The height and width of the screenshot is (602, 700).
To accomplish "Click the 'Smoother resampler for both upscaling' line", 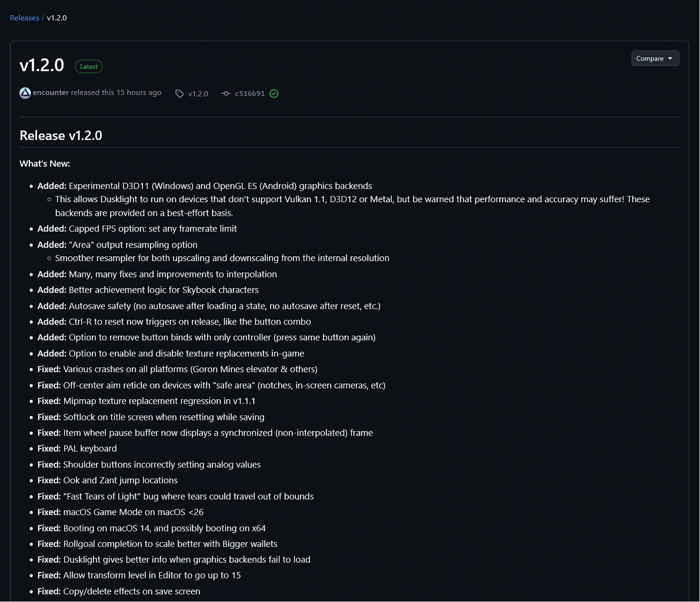I will pyautogui.click(x=222, y=258).
